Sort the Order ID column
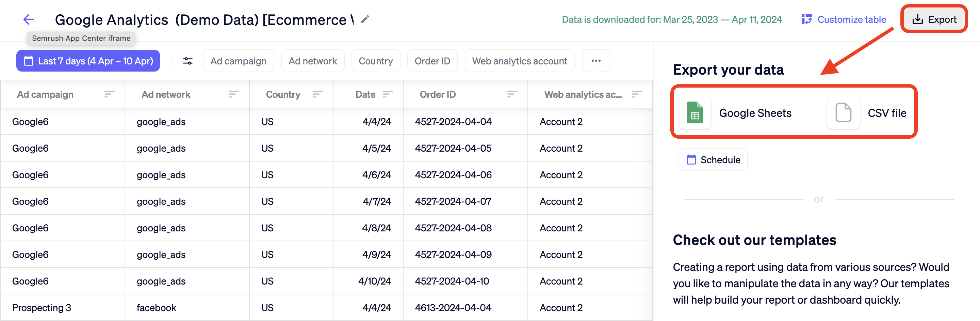Image resolution: width=980 pixels, height=321 pixels. 512,94
